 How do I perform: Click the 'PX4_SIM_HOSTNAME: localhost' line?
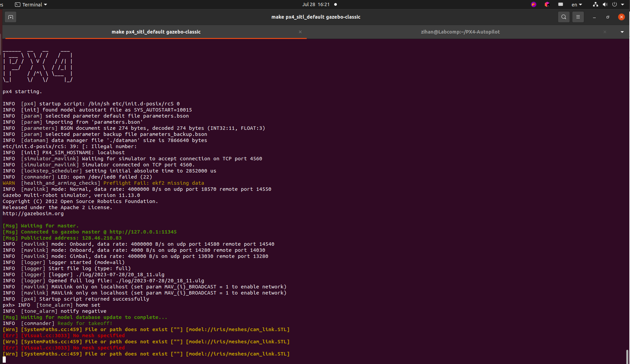point(64,153)
